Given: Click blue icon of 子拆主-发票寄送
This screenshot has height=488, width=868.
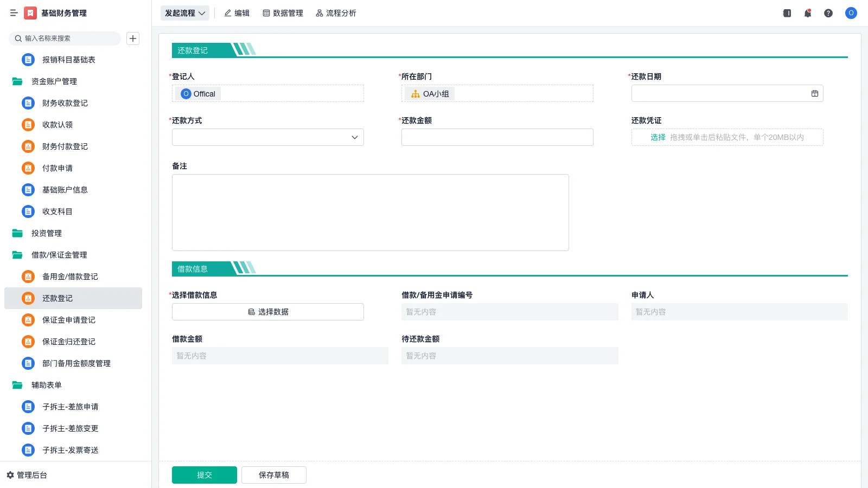Looking at the screenshot, I should (x=28, y=450).
